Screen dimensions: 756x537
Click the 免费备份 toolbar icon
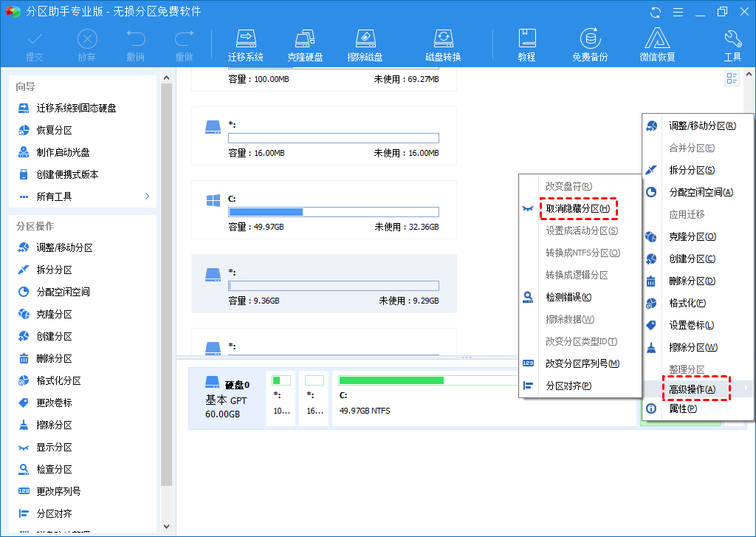pyautogui.click(x=590, y=46)
